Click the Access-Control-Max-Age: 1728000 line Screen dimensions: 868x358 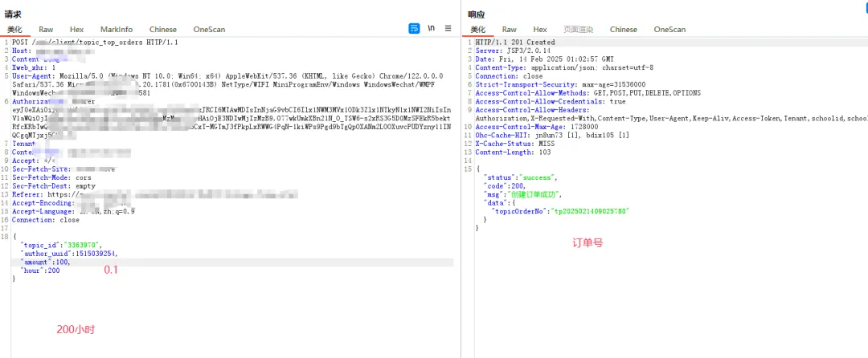pos(536,127)
